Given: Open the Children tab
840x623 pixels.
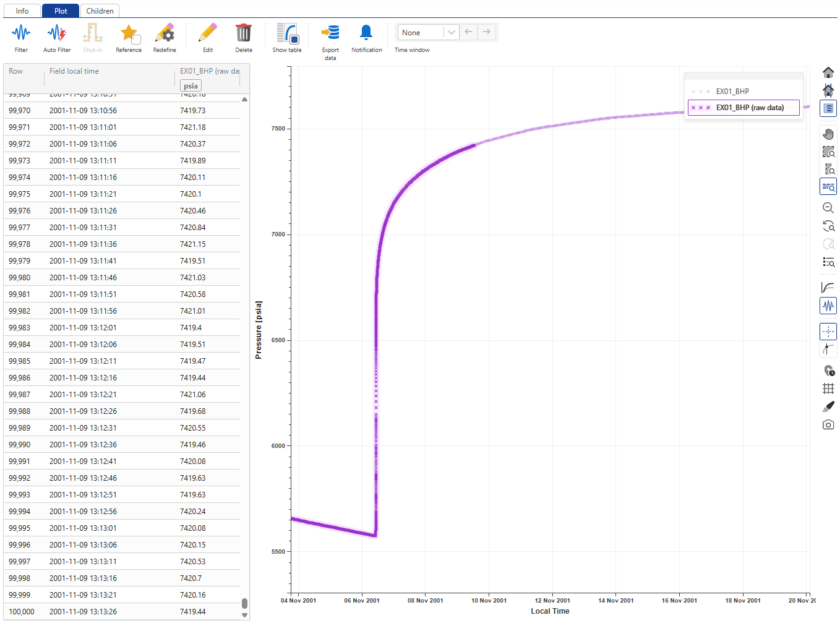Looking at the screenshot, I should point(100,11).
